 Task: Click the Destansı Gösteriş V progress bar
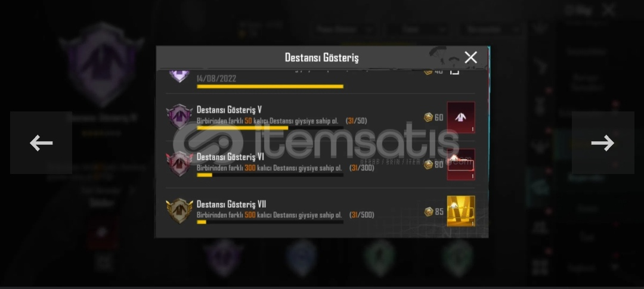tap(270, 128)
